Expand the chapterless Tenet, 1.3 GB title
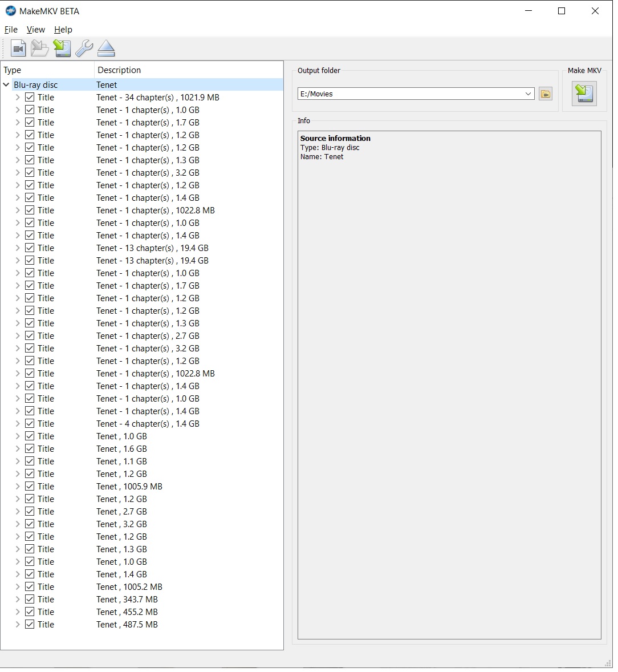Viewport: 618px width, 672px height. click(18, 549)
